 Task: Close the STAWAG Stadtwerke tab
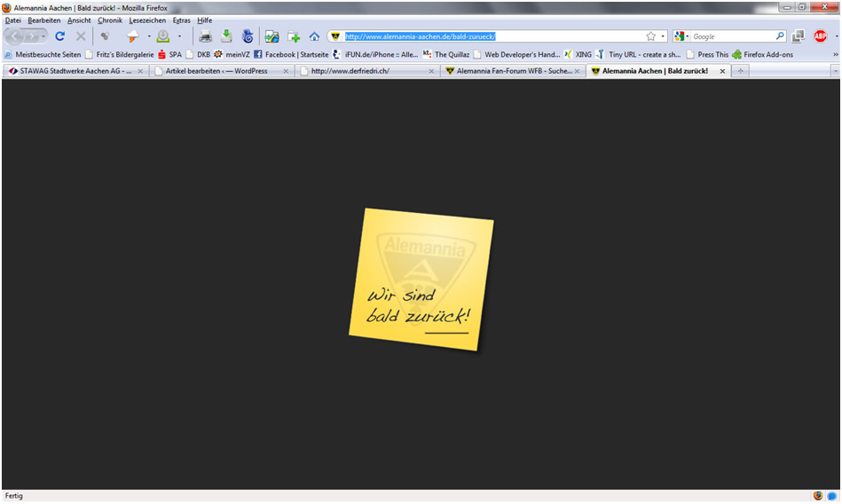point(140,71)
